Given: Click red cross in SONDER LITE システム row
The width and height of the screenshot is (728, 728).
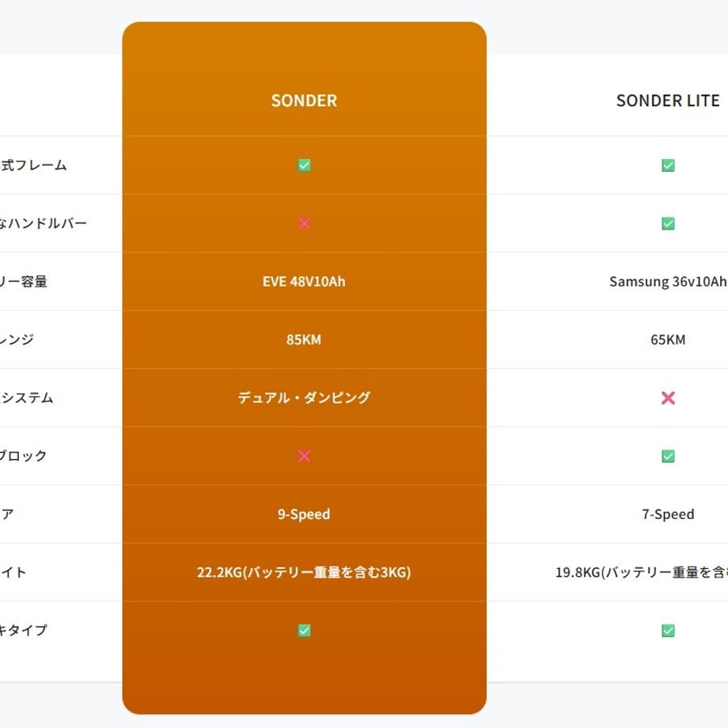Looking at the screenshot, I should click(x=668, y=398).
